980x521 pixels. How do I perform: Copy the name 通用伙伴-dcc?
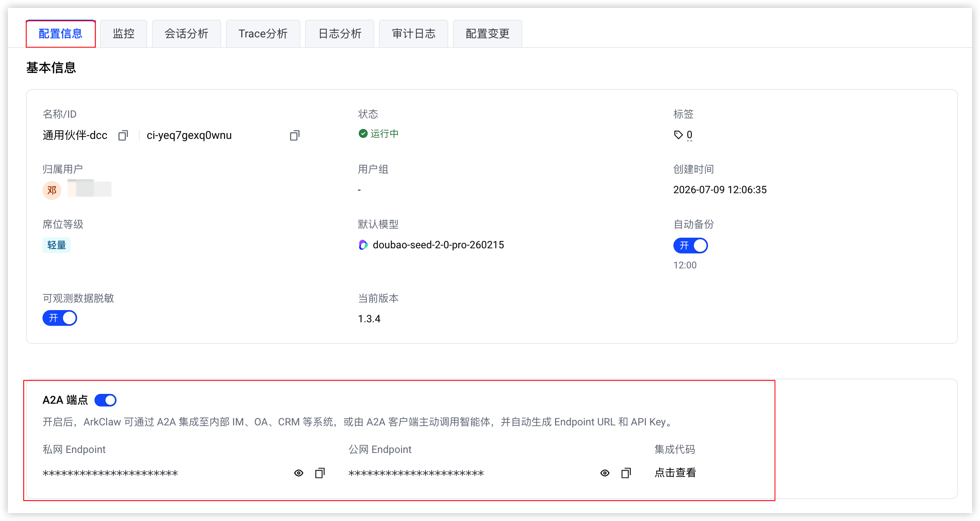click(123, 136)
